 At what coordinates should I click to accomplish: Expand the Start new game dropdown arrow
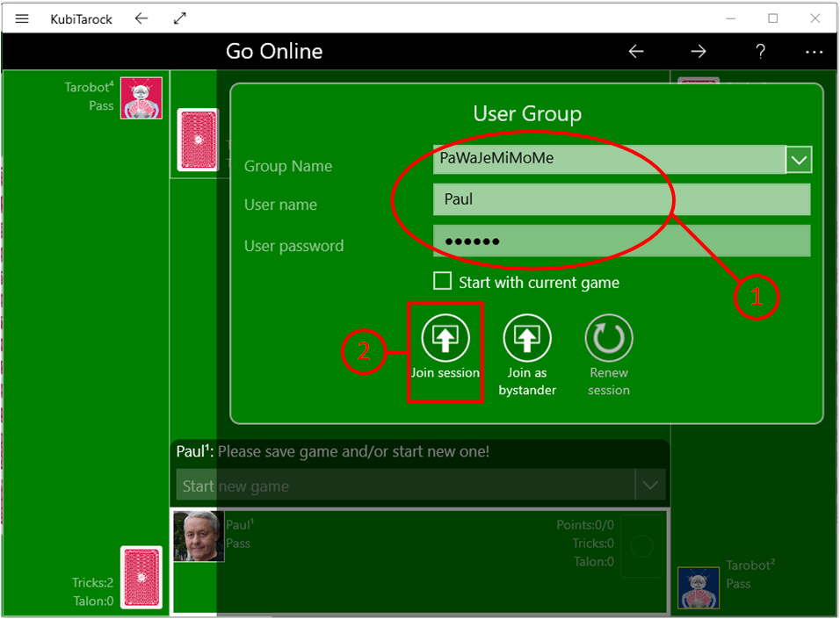pyautogui.click(x=650, y=485)
